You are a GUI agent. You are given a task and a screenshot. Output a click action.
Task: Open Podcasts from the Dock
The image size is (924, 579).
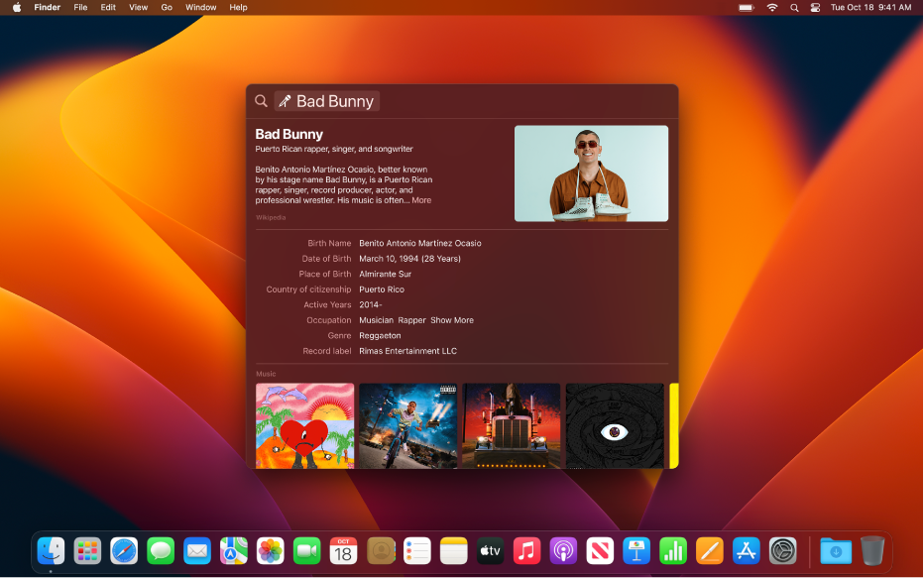563,552
